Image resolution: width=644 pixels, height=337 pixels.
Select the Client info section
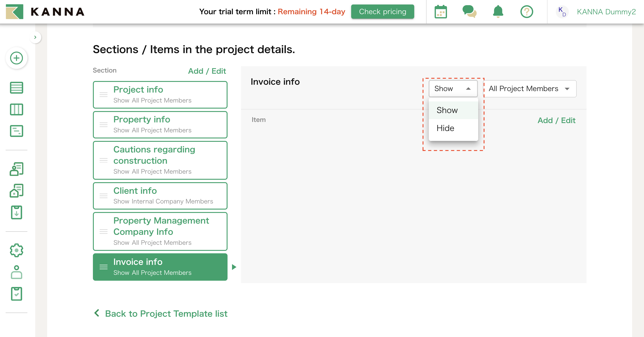(160, 196)
